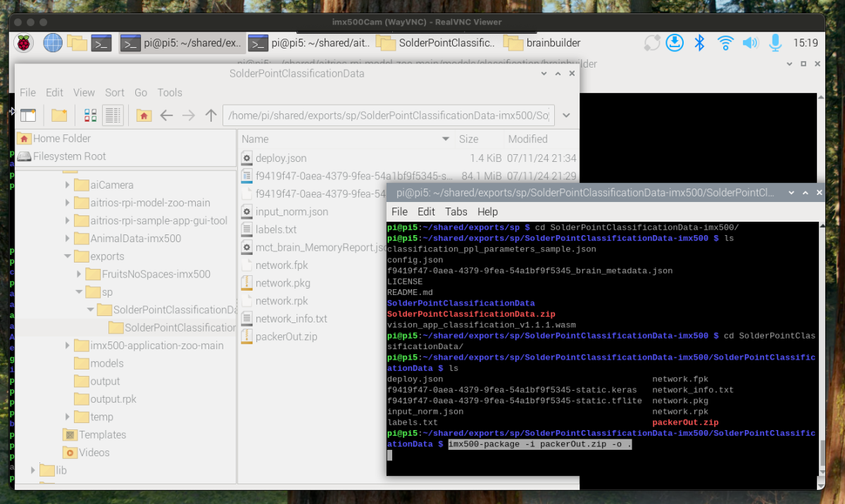This screenshot has height=504, width=845.
Task: Go to the home folder with the toolbar icon
Action: pos(144,115)
